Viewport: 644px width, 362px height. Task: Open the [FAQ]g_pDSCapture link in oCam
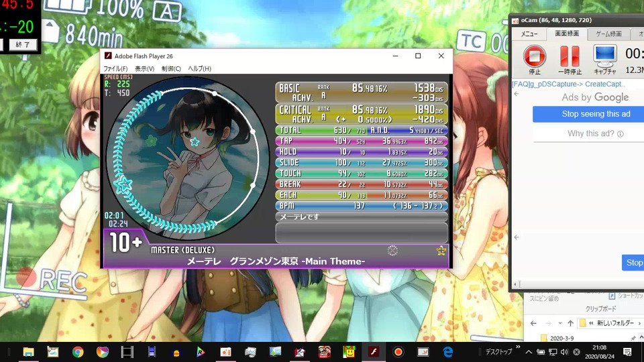tap(568, 84)
